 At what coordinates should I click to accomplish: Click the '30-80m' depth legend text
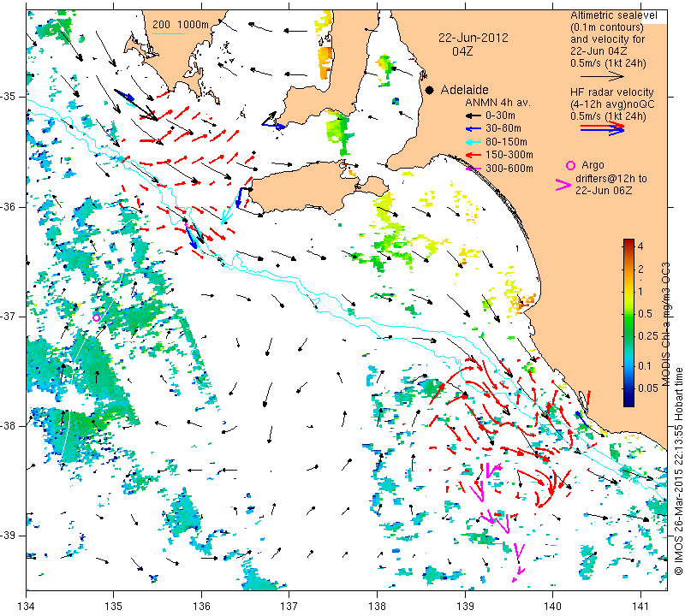coord(503,128)
